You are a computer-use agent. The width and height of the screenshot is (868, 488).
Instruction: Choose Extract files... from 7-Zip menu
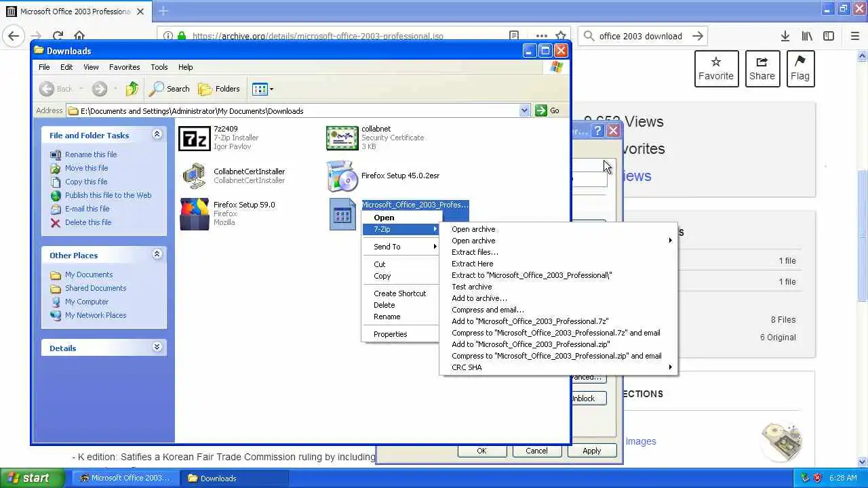coord(558,252)
